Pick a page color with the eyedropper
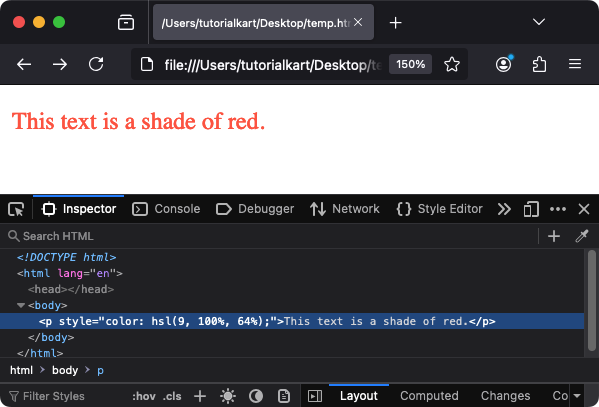The image size is (599, 407). (x=582, y=236)
